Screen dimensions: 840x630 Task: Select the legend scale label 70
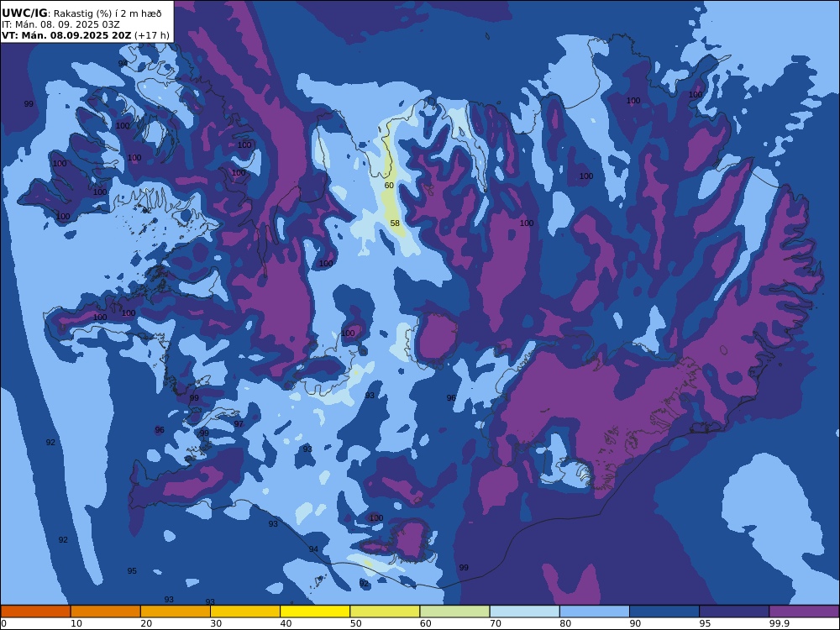point(496,623)
